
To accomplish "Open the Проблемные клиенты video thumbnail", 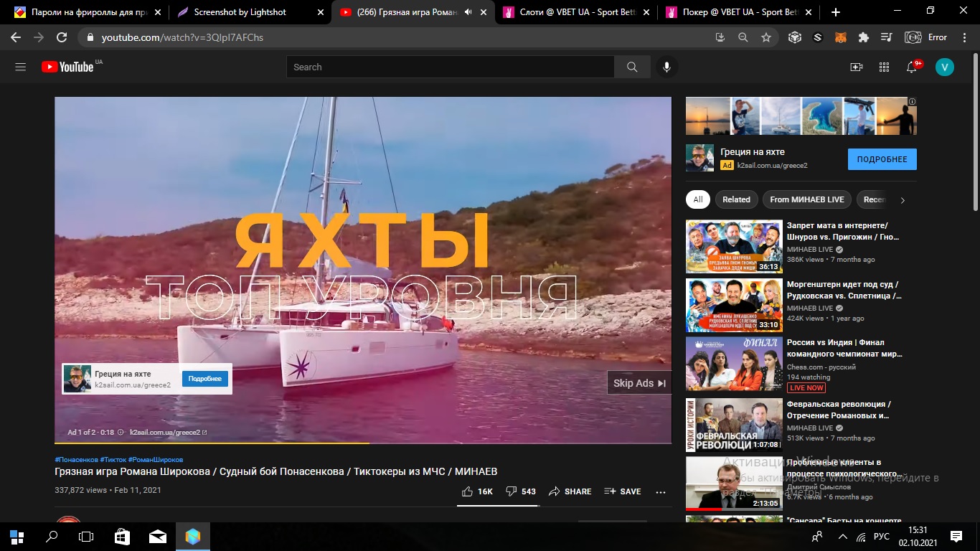I will coord(734,484).
